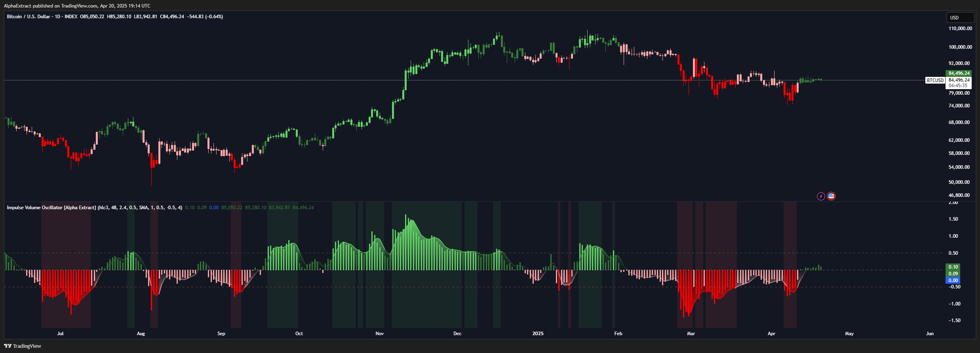This screenshot has width=980, height=353.
Task: Click the green 84,496.24 price tag
Action: click(x=959, y=73)
